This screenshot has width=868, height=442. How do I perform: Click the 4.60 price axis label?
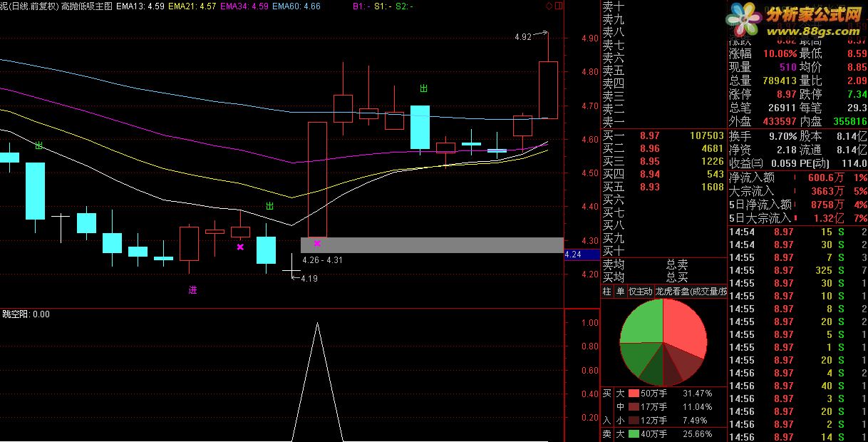pyautogui.click(x=590, y=140)
